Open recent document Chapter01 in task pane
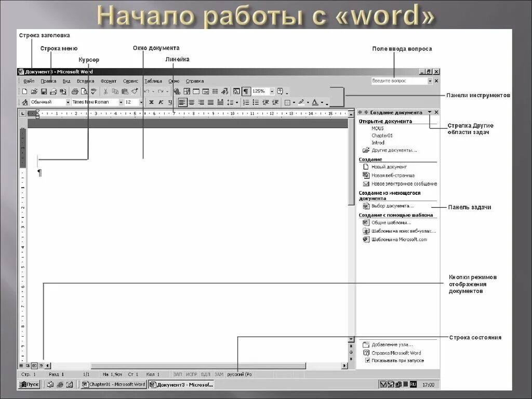The height and width of the screenshot is (399, 532). pyautogui.click(x=382, y=136)
